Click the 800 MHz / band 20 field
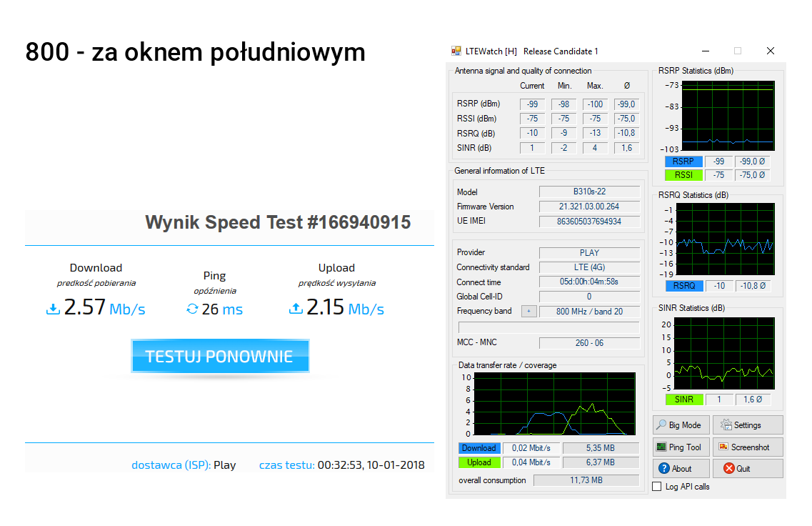 [589, 312]
